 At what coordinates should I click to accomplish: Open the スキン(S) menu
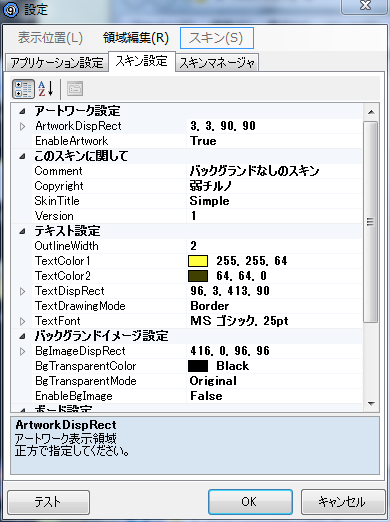(217, 38)
